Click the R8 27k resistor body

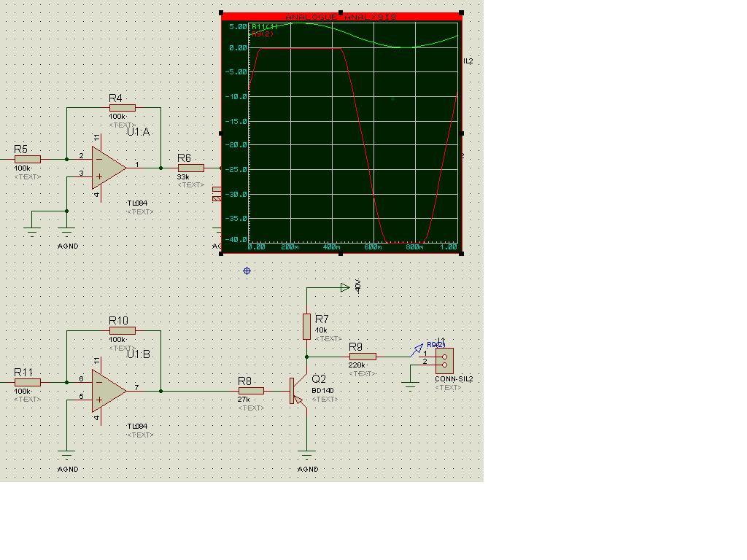[x=251, y=391]
